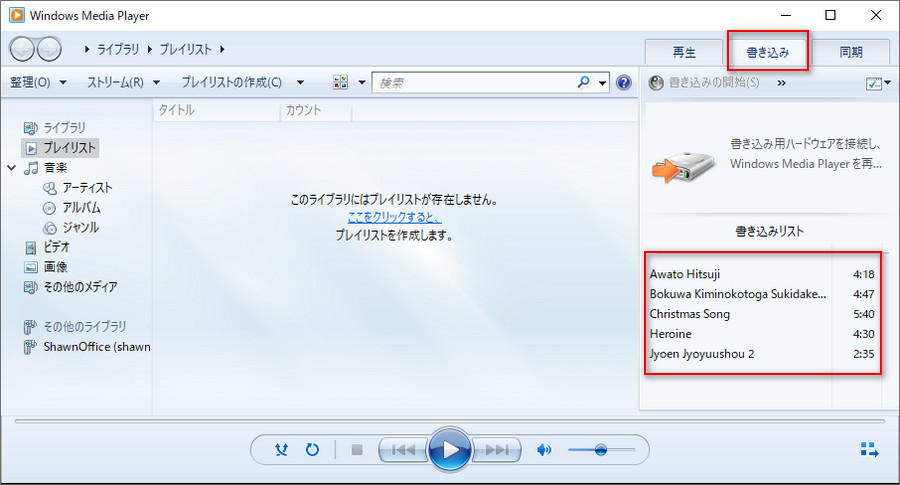Skip to next track button
This screenshot has height=485, width=900.
(x=497, y=450)
